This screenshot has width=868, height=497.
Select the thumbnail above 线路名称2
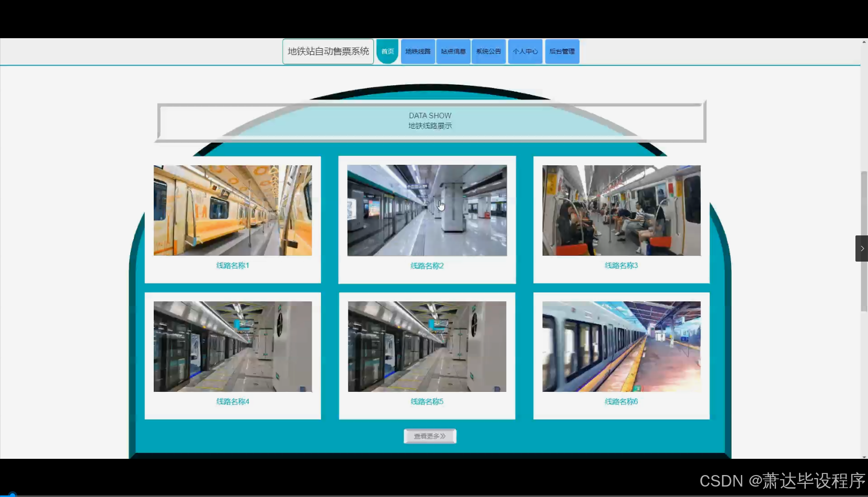click(427, 210)
